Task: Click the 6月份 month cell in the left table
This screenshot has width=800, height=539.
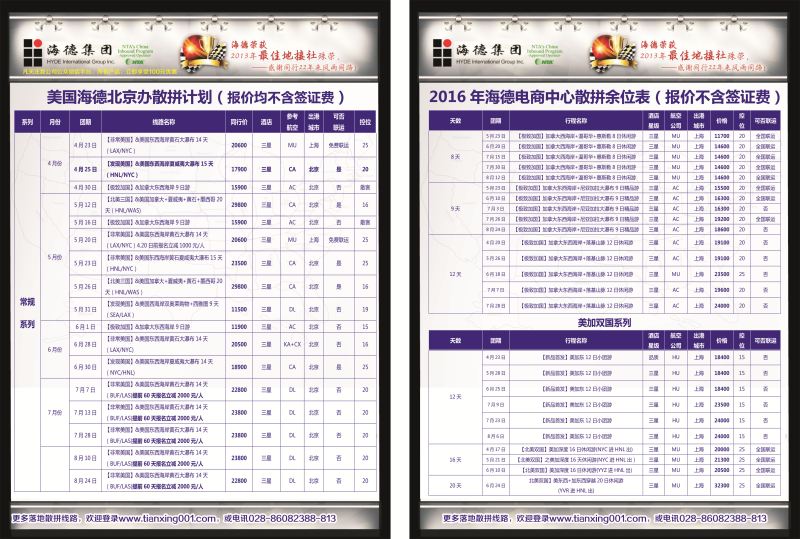Action: pyautogui.click(x=55, y=350)
